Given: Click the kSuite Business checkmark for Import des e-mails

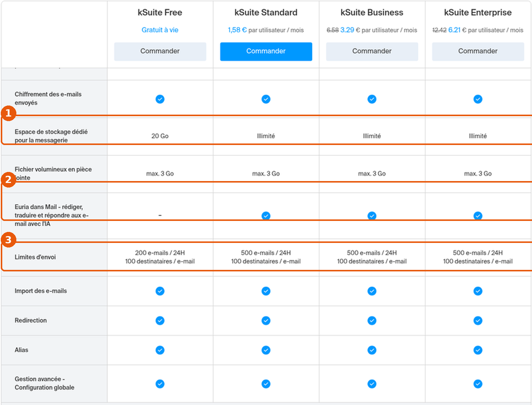Looking at the screenshot, I should click(372, 291).
